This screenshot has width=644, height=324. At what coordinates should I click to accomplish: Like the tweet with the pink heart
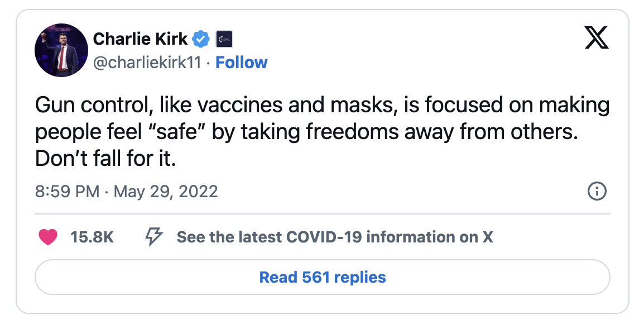point(47,237)
